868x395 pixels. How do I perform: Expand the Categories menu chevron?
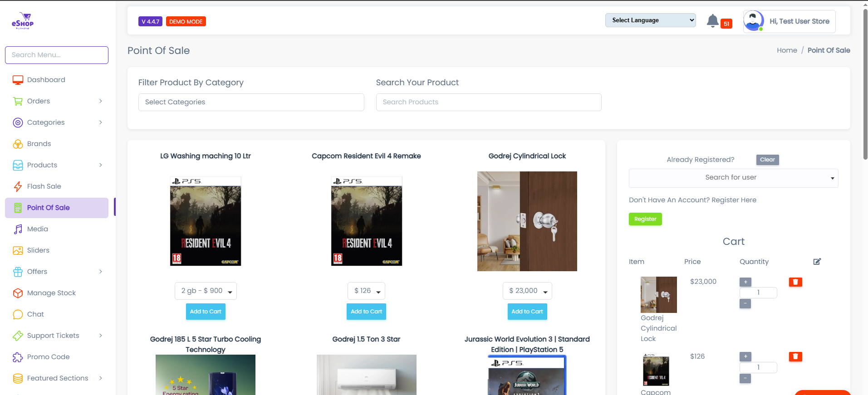101,122
